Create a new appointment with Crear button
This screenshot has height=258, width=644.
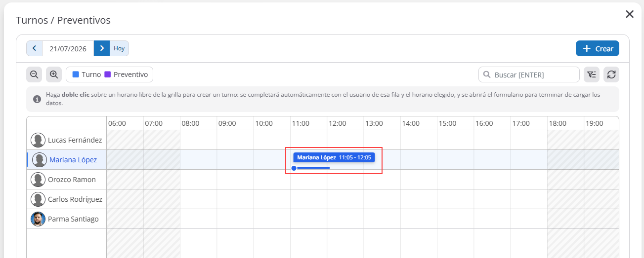[x=598, y=48]
